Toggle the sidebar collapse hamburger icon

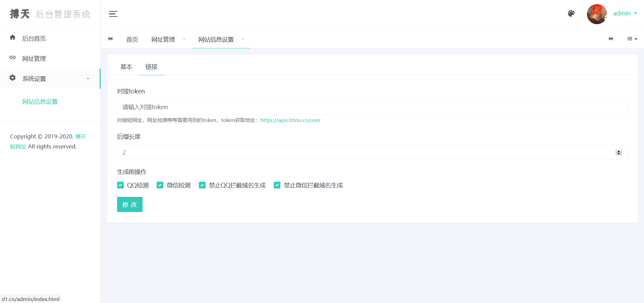(x=113, y=14)
